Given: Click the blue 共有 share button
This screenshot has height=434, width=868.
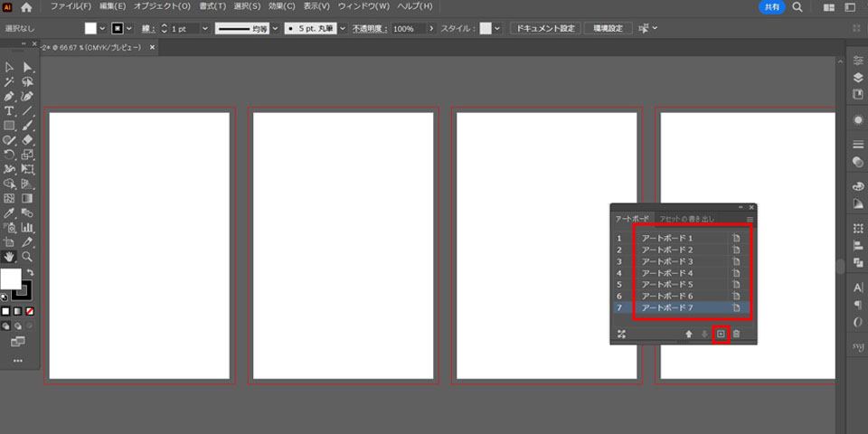Looking at the screenshot, I should (x=771, y=7).
